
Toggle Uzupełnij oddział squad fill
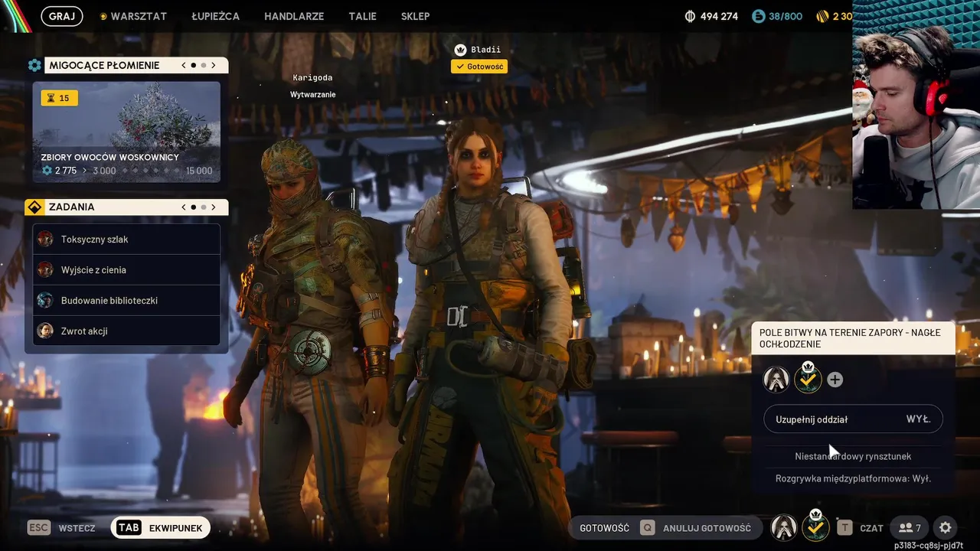pos(853,419)
